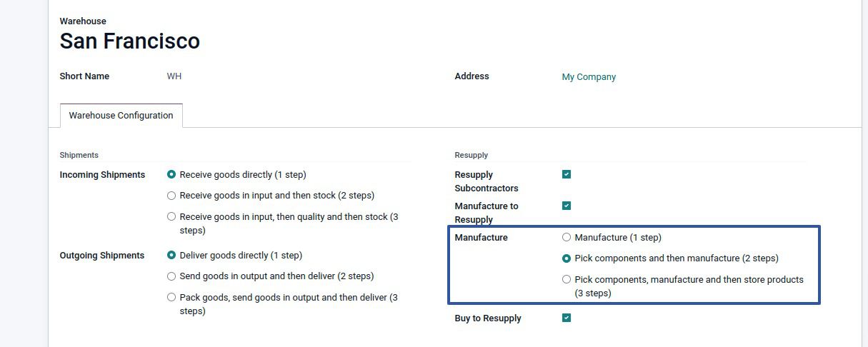Viewport: 868px width, 347px height.
Task: Toggle Resupply Subcontractors checkbox
Action: pos(567,174)
